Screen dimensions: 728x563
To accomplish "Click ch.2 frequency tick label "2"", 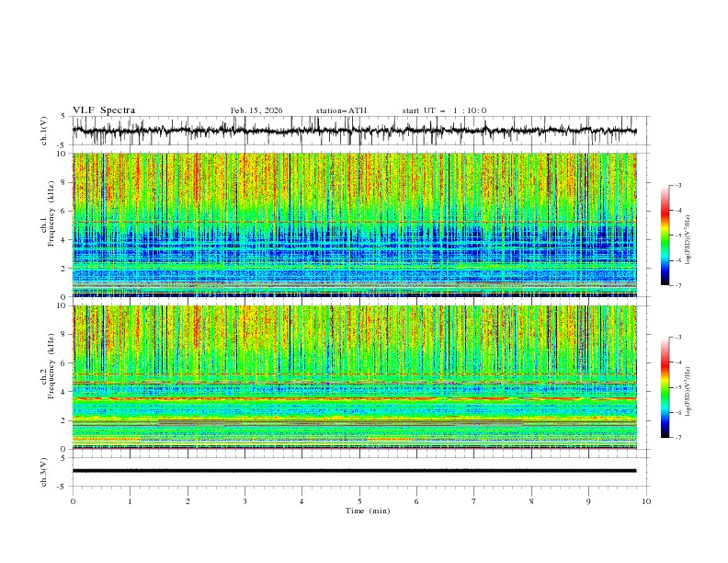I will click(64, 420).
